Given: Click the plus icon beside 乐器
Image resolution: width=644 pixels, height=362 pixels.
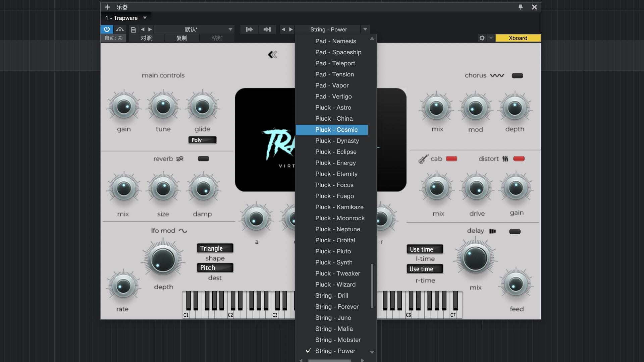Looking at the screenshot, I should click(x=107, y=7).
